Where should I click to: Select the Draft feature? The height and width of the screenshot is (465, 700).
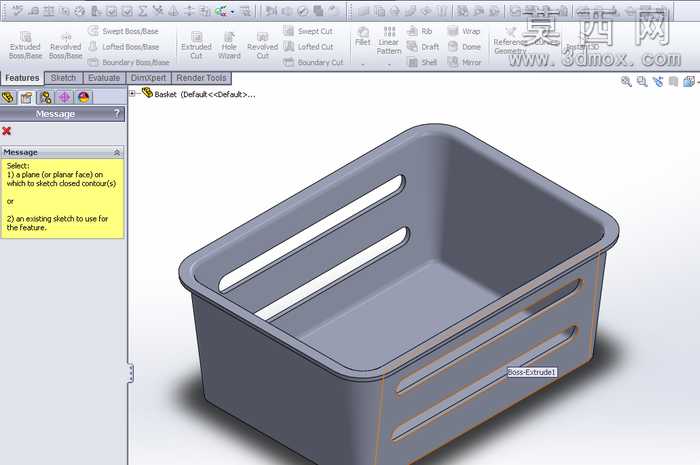(x=423, y=46)
